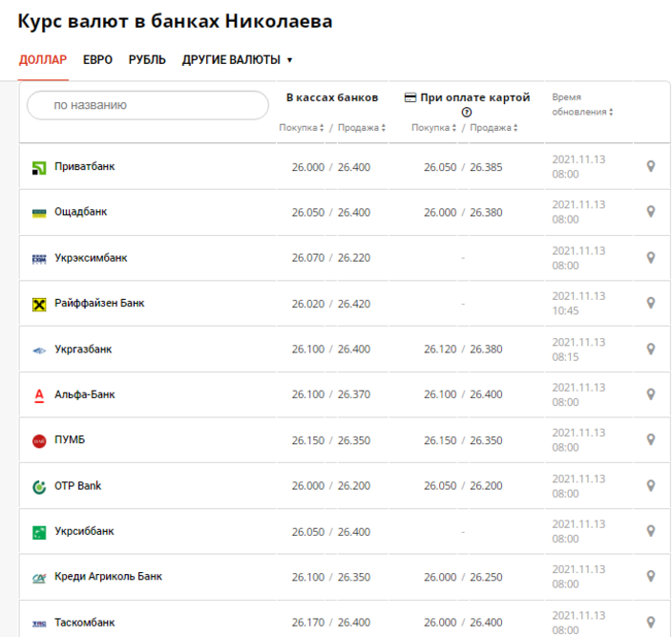Open map pin for Креди Агриколь Банк row
672x637 pixels.
coord(651,577)
